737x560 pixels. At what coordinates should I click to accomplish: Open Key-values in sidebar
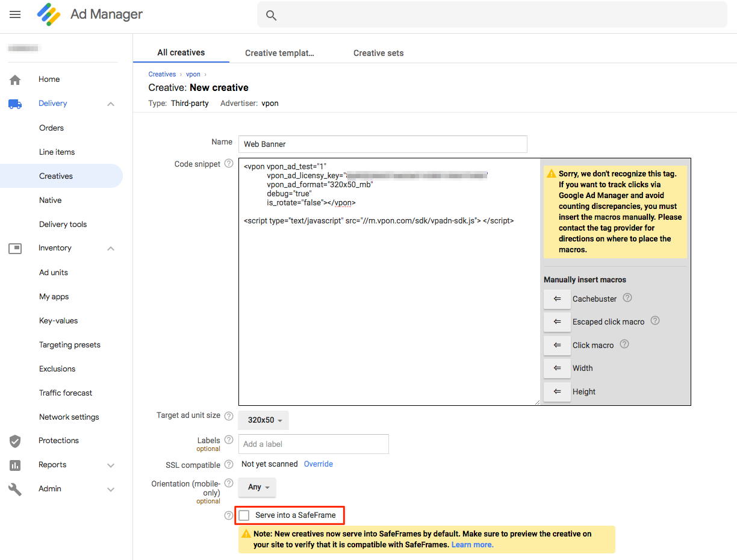(x=58, y=320)
